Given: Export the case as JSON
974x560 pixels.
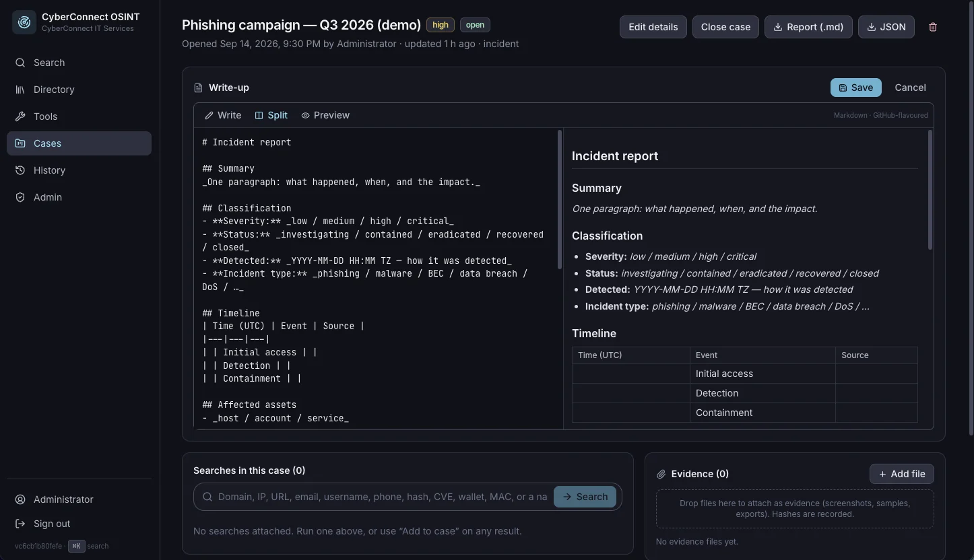Looking at the screenshot, I should pos(886,27).
